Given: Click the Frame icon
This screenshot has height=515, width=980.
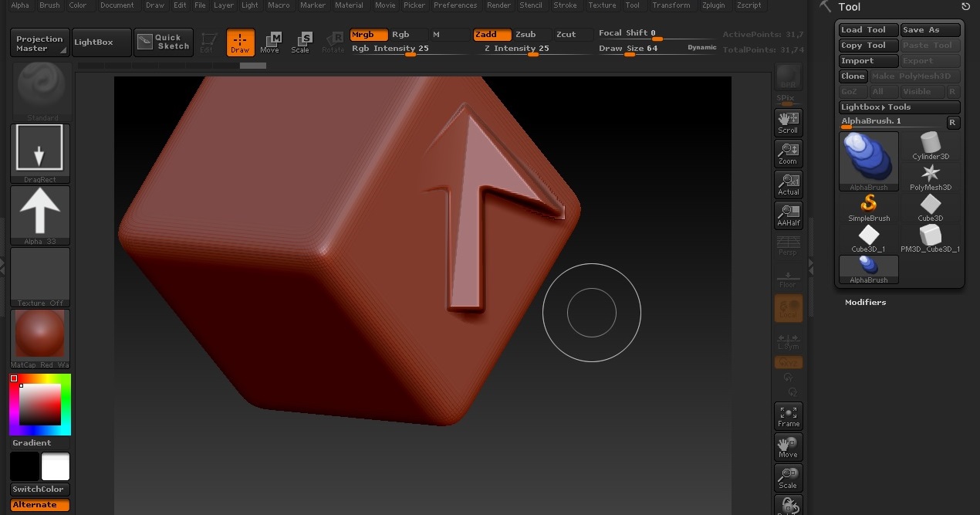Looking at the screenshot, I should tap(788, 415).
